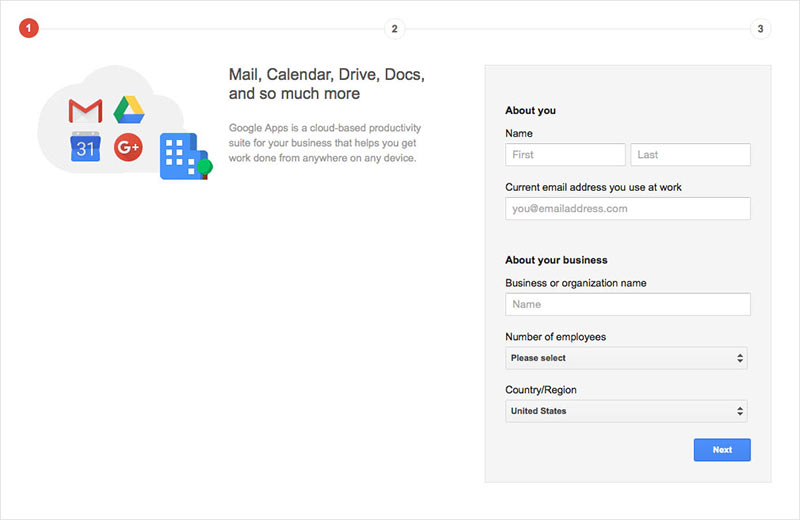
Task: Select step 1 in the progress indicator
Action: click(x=29, y=28)
